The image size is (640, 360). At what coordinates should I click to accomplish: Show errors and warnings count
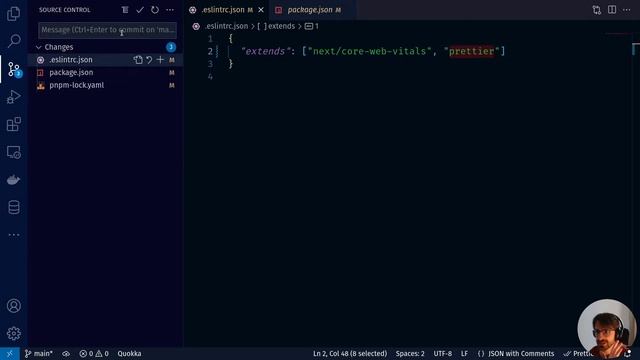(x=94, y=353)
